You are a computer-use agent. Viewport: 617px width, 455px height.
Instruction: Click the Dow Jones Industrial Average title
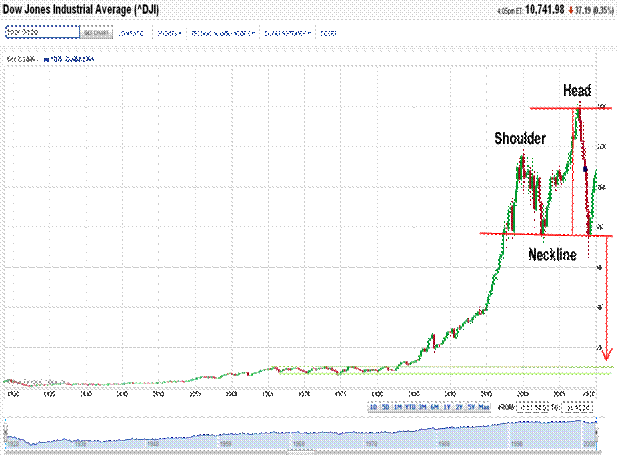pos(81,9)
